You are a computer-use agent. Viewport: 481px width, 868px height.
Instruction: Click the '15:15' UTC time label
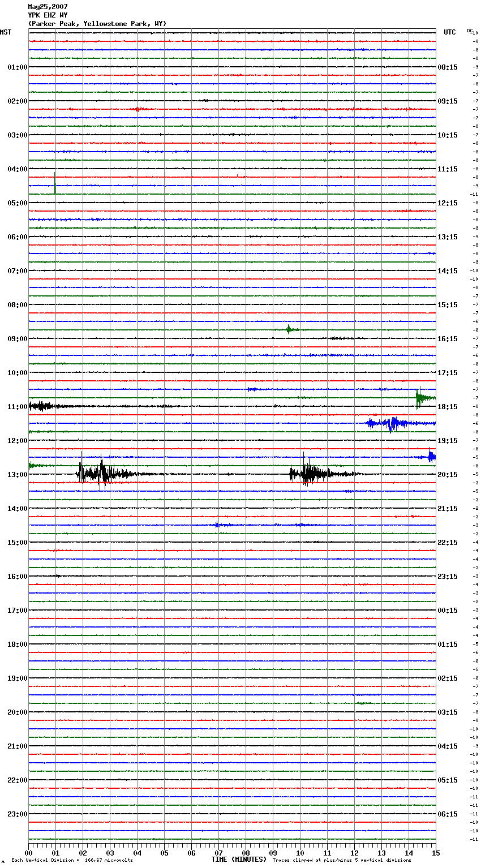click(448, 305)
